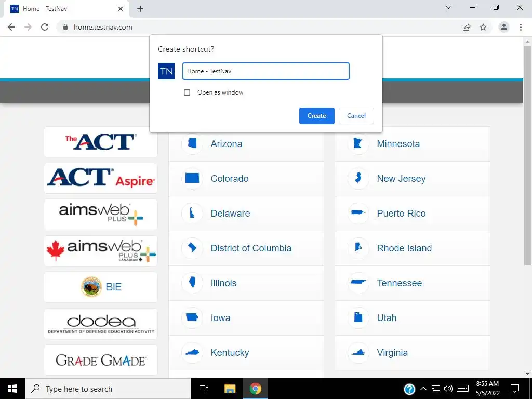The image size is (532, 399).
Task: Choose the Delaware link
Action: (x=230, y=214)
